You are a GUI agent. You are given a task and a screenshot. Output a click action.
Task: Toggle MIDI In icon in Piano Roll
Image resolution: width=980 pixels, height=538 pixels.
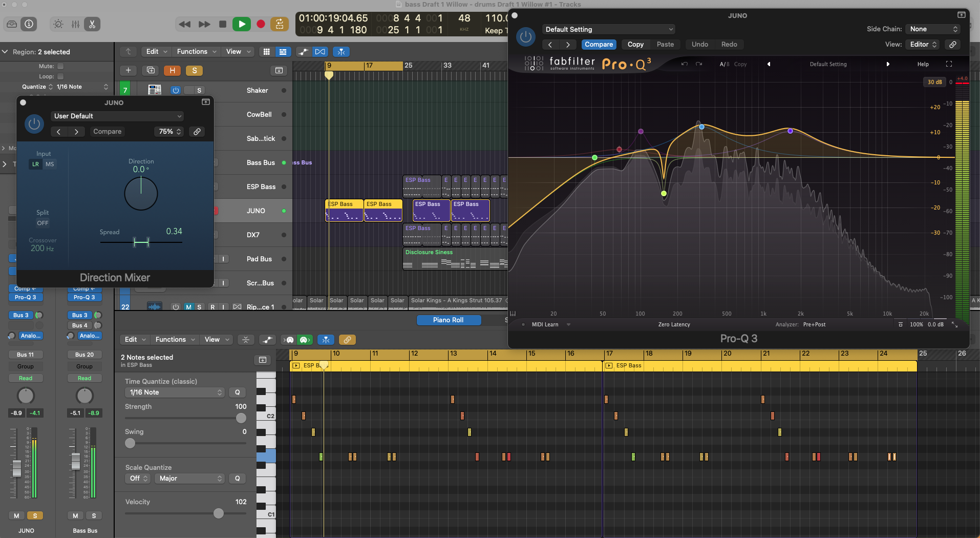[x=289, y=340]
